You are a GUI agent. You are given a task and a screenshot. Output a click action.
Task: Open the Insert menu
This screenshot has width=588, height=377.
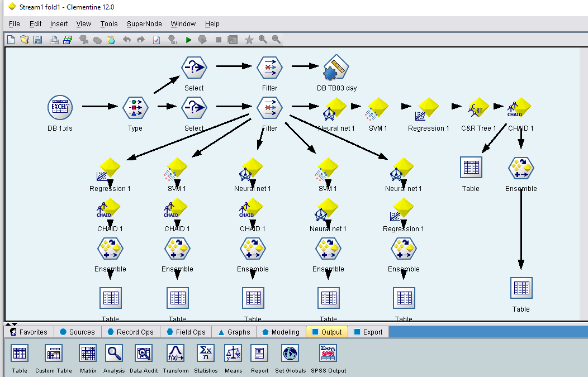[x=59, y=24]
